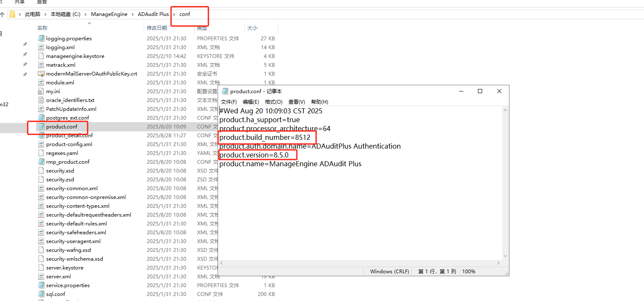The image size is (644, 301).
Task: Click the metrack.xml file icon
Action: click(41, 65)
